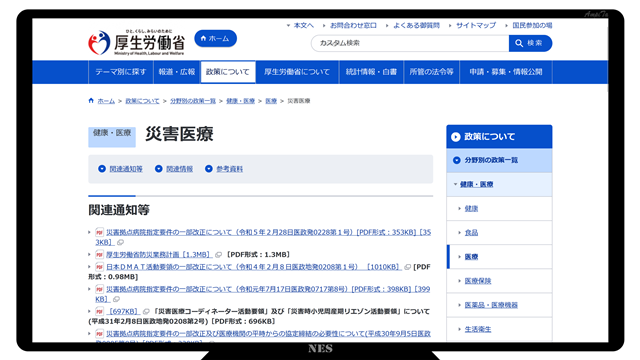Click the PDF icon for 日本DMAT活動要領
Viewport: 640px width, 360px height.
pyautogui.click(x=99, y=267)
